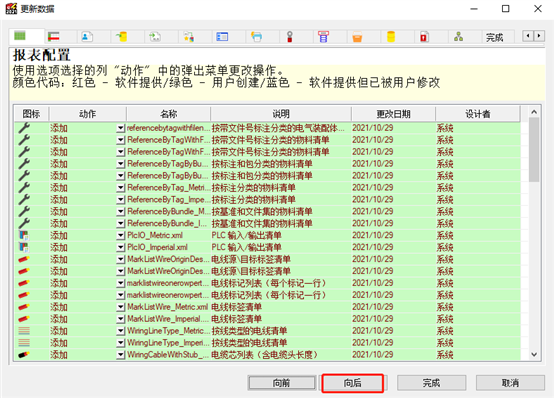This screenshot has width=554, height=398.
Task: Click the list scrollbar up arrow
Action: coord(534,112)
